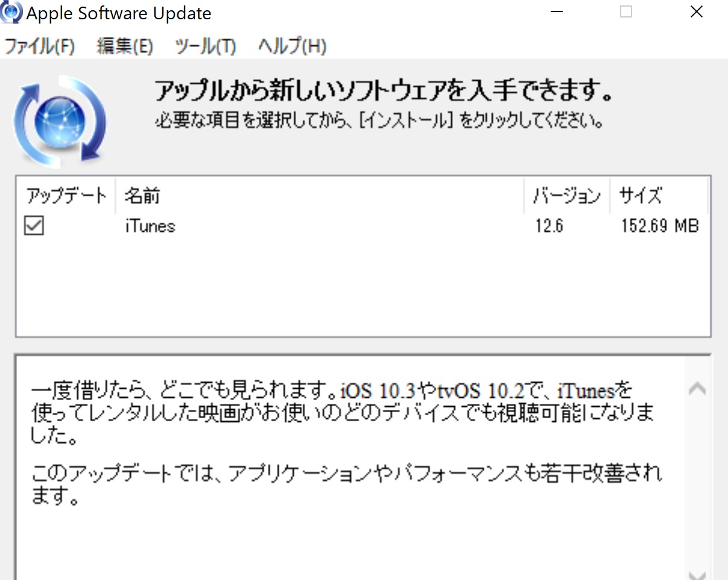Open the 編集(E) menu
728x580 pixels.
[x=125, y=46]
